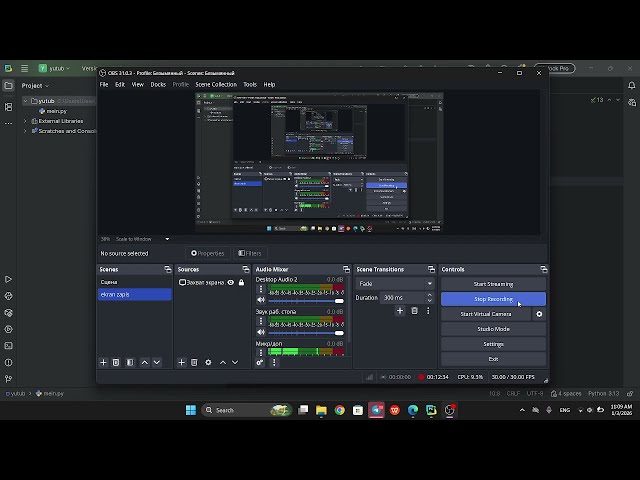Open advanced audio properties gears icon
640x480 pixels.
coord(260,362)
